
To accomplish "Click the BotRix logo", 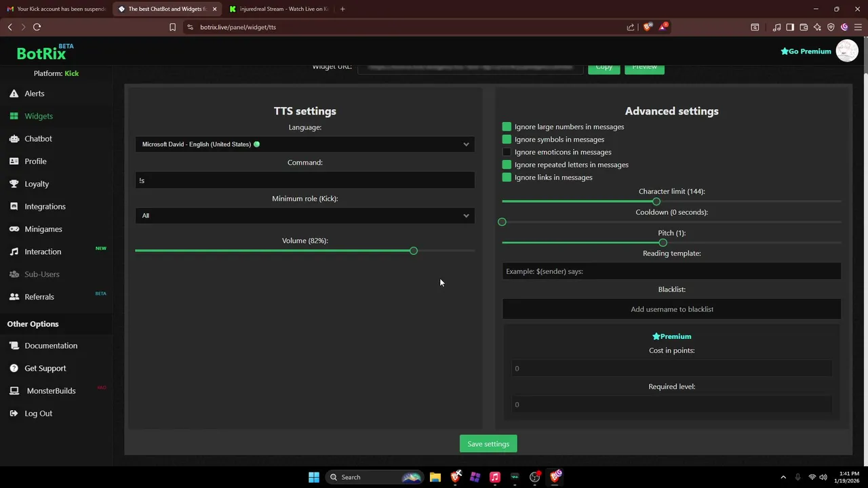I will point(45,52).
